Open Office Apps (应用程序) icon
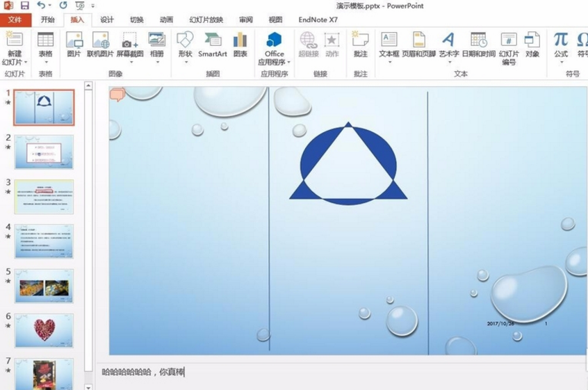The width and height of the screenshot is (588, 390). coord(274,40)
